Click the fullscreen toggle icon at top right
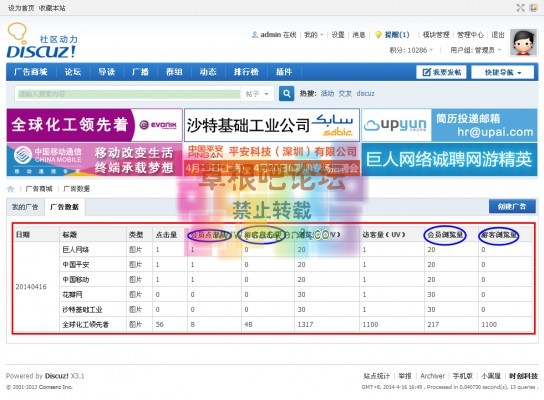 (x=520, y=8)
